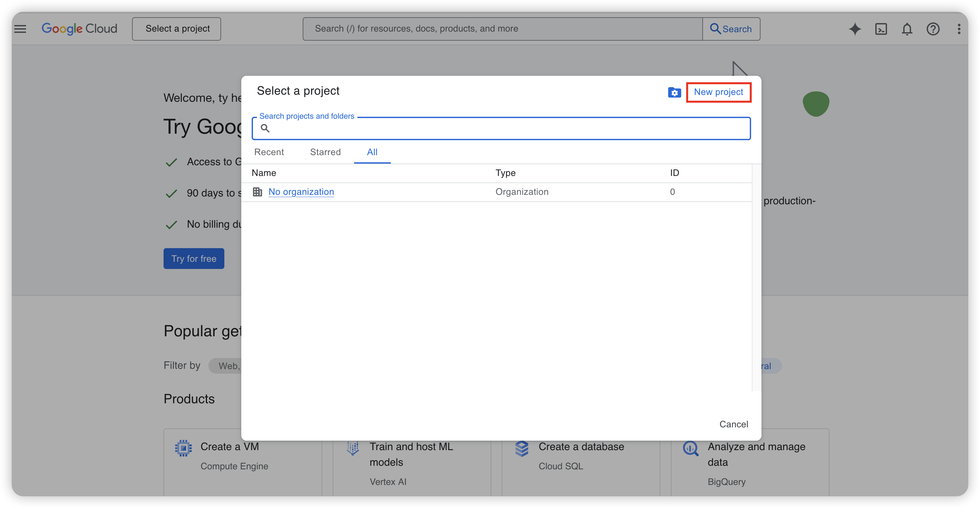Switch to the Starred tab
The width and height of the screenshot is (980, 508).
tap(325, 152)
